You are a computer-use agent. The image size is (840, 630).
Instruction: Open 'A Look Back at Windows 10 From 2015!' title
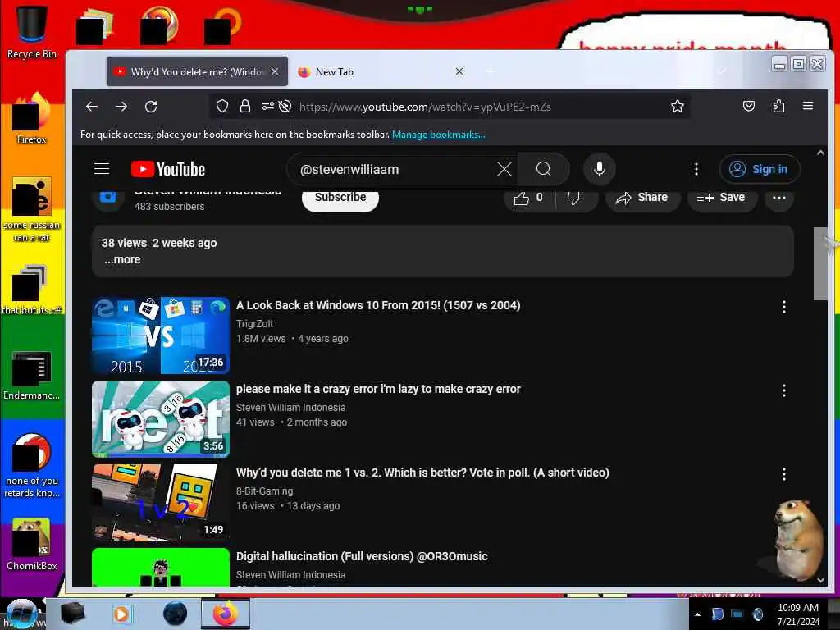coord(378,305)
